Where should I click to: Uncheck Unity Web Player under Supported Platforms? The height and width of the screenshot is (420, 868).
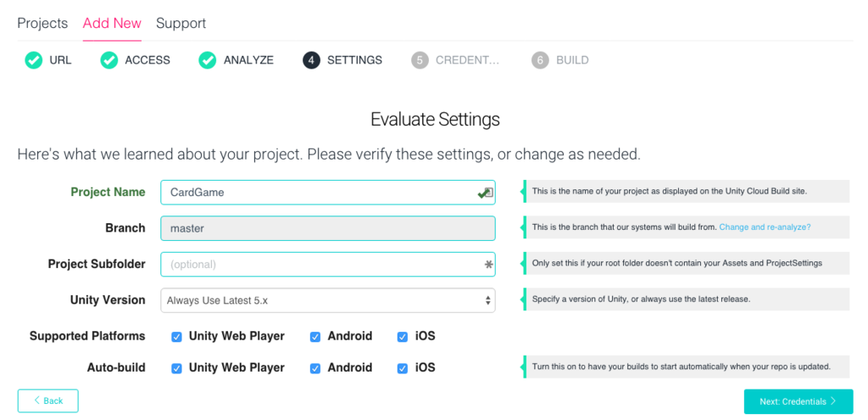pyautogui.click(x=176, y=336)
